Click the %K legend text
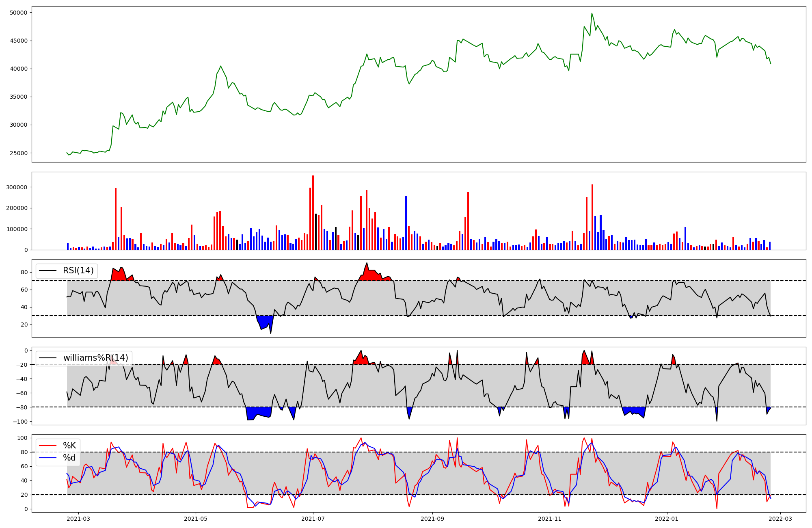The height and width of the screenshot is (528, 812). click(x=69, y=446)
